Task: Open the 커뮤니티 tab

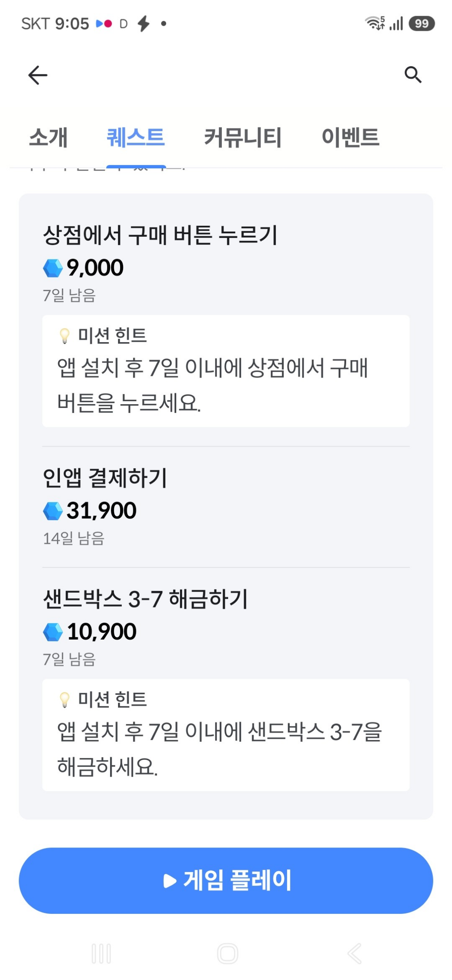Action: (x=243, y=138)
